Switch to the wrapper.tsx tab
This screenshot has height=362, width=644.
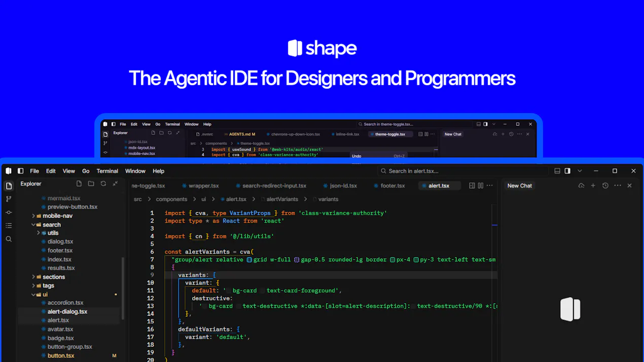coord(200,186)
